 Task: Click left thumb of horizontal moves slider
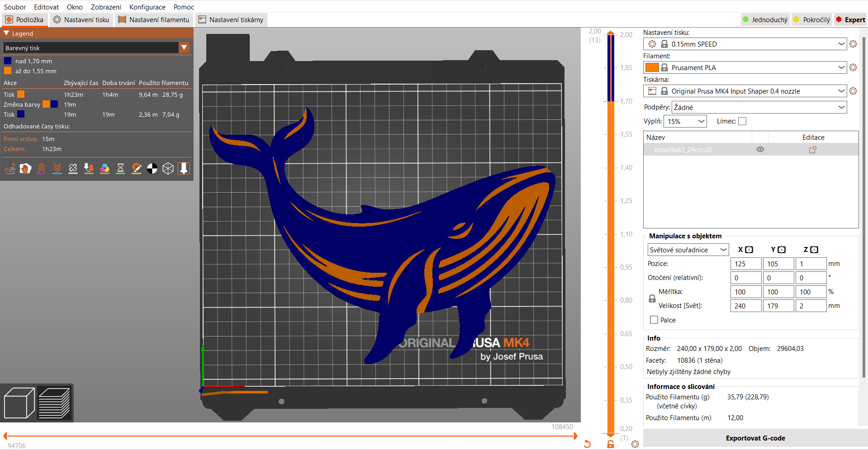5,436
